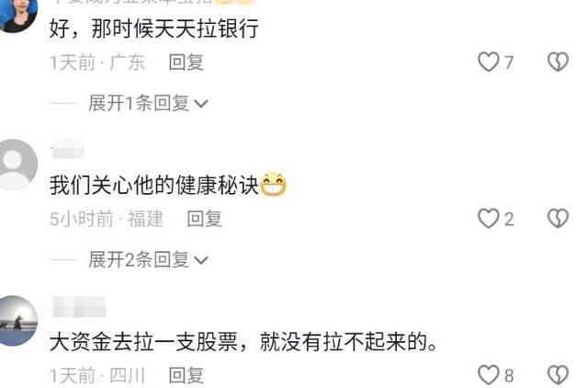Reply to the Fujian comment
The height and width of the screenshot is (388, 588).
(x=204, y=219)
